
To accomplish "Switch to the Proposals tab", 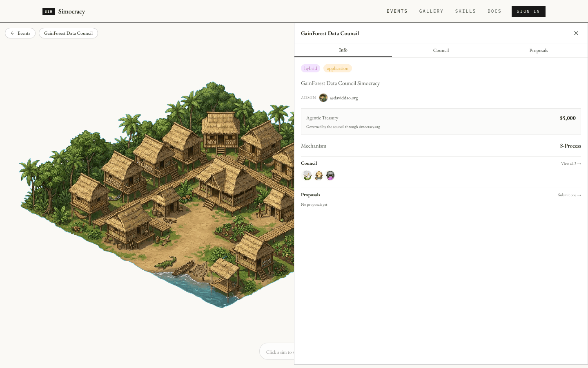I will (x=539, y=50).
